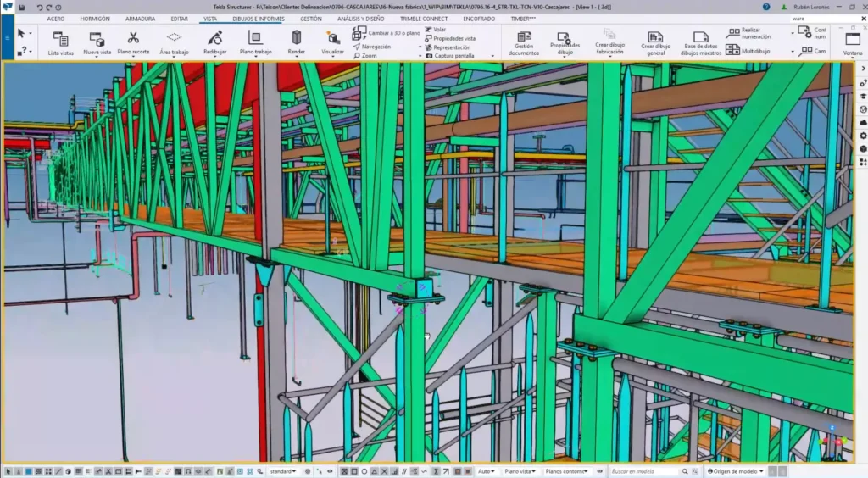Click the Multidibujo tool

[x=748, y=50]
